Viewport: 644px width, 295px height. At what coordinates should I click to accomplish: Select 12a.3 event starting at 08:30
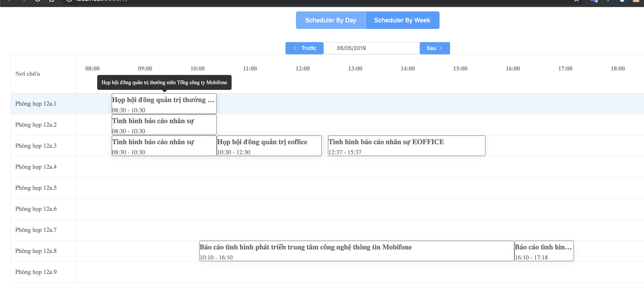coord(164,146)
